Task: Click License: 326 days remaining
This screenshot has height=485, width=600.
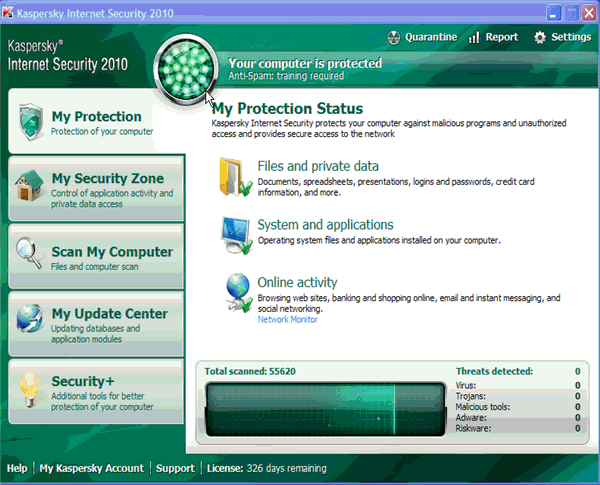Action: click(267, 468)
